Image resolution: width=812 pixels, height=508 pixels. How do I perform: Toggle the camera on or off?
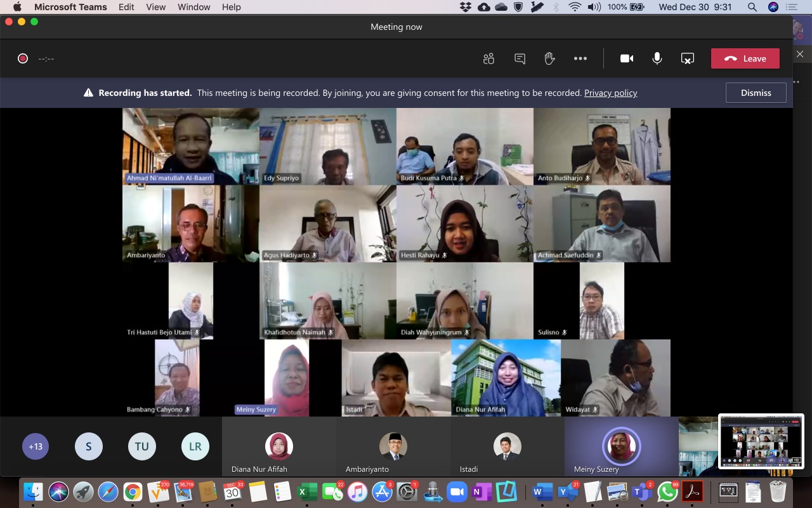tap(627, 58)
